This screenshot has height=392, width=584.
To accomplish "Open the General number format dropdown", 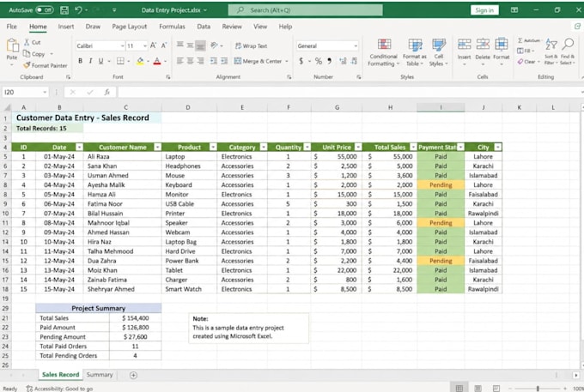I will point(356,46).
